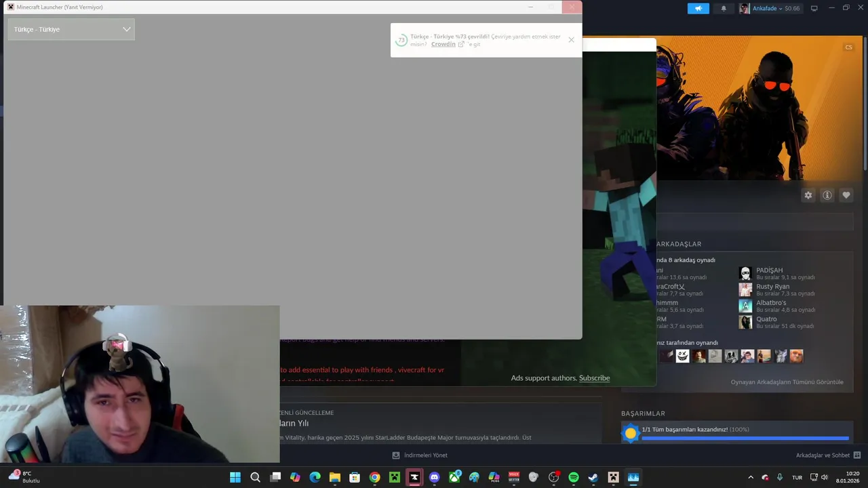Open Paint palette app on taskbar

pos(474,477)
